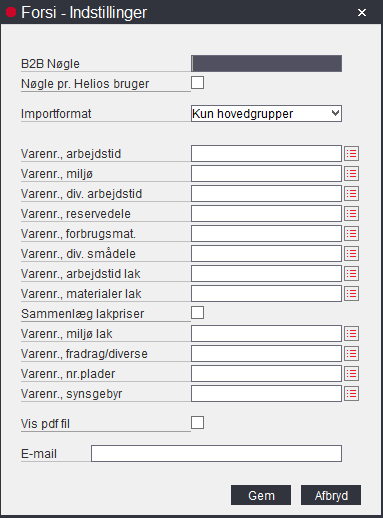Image resolution: width=383 pixels, height=518 pixels.
Task: Tick the Sammenlæg lakpriser checkbox
Action: [x=197, y=313]
